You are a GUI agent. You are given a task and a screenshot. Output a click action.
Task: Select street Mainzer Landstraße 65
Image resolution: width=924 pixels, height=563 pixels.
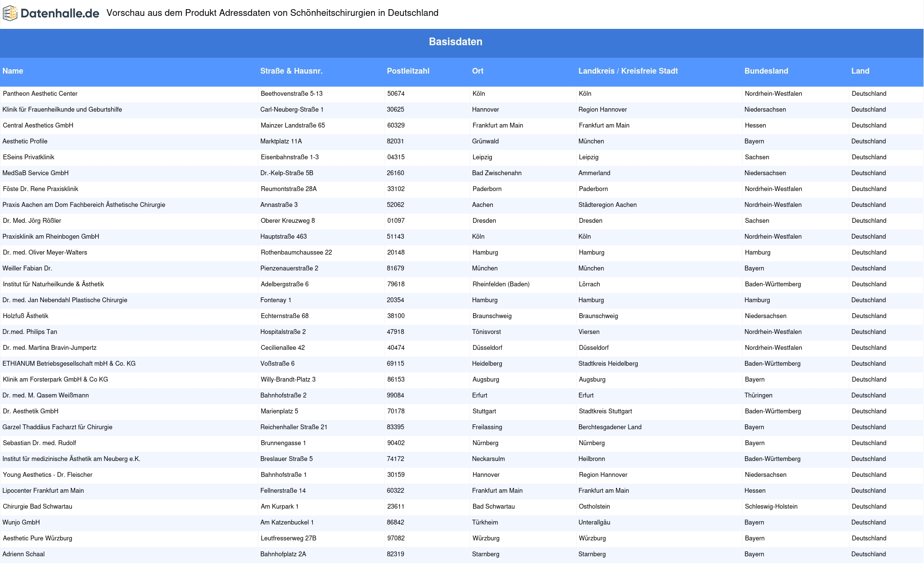[293, 125]
